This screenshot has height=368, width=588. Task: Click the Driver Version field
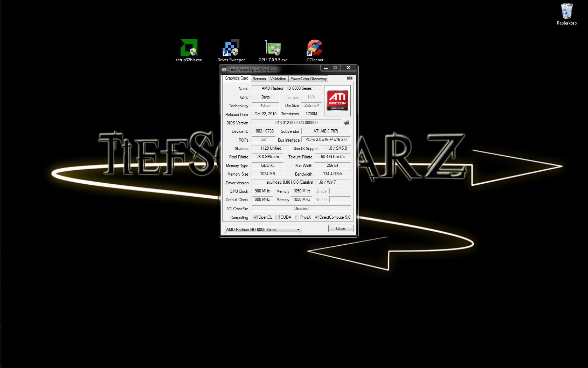pyautogui.click(x=301, y=182)
